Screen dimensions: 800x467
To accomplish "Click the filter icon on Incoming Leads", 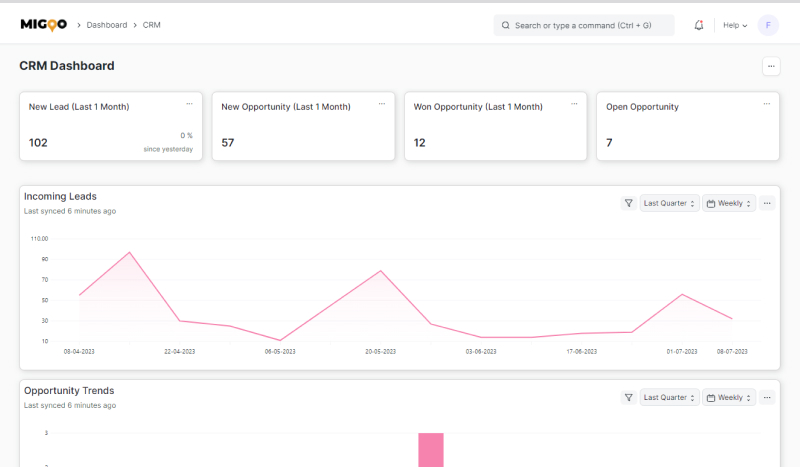I will coord(628,203).
